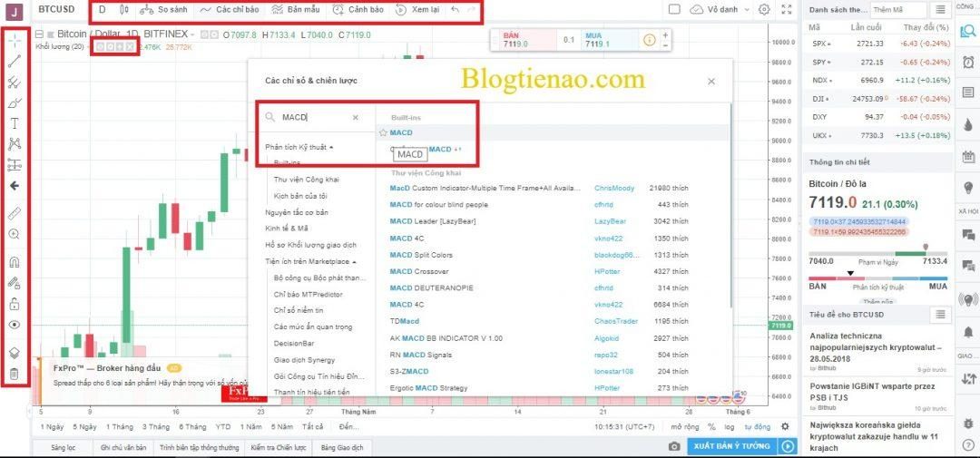Toggle stay in drawing mode

(x=15, y=283)
